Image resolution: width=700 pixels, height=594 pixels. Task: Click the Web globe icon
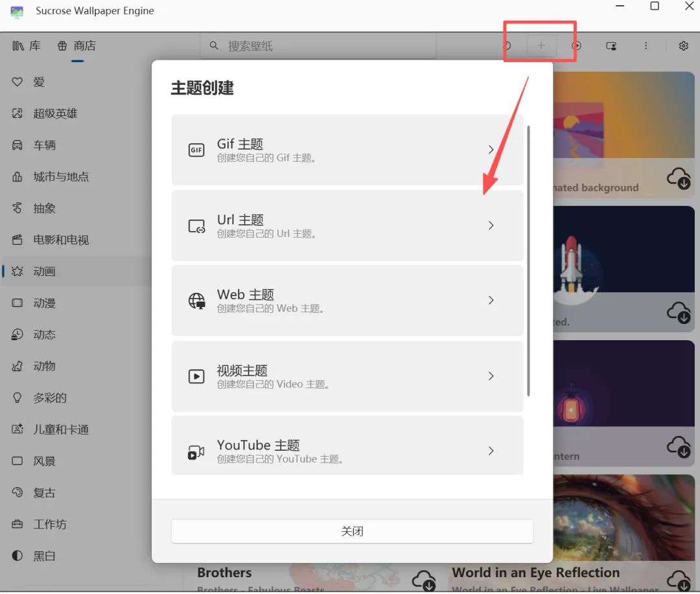(196, 301)
